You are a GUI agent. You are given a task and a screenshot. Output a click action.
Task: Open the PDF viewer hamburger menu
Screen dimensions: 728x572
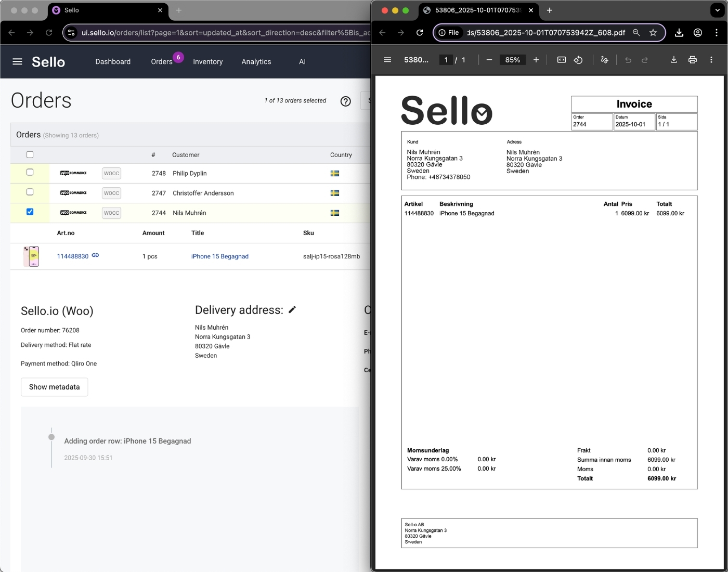(387, 60)
